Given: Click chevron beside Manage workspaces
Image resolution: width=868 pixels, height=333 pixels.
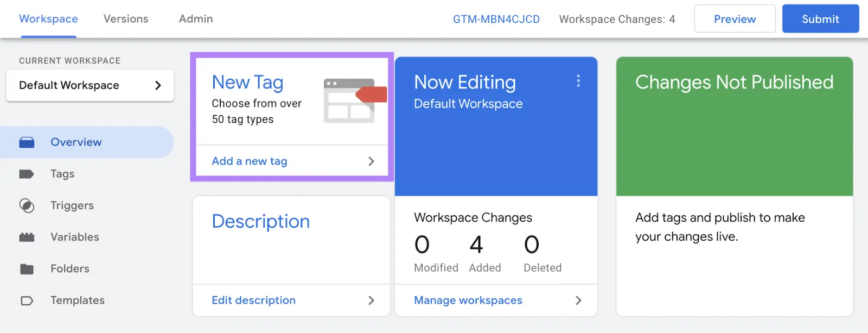Looking at the screenshot, I should click(x=578, y=300).
